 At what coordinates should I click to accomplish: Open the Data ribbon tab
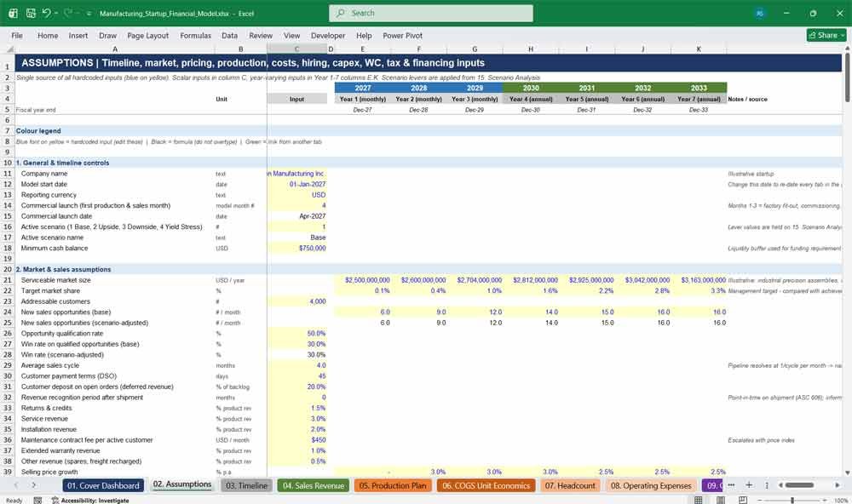[x=229, y=35]
